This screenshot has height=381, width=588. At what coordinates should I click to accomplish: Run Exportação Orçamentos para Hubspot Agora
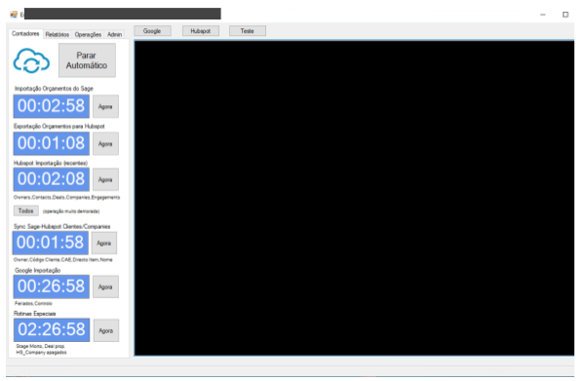(105, 143)
